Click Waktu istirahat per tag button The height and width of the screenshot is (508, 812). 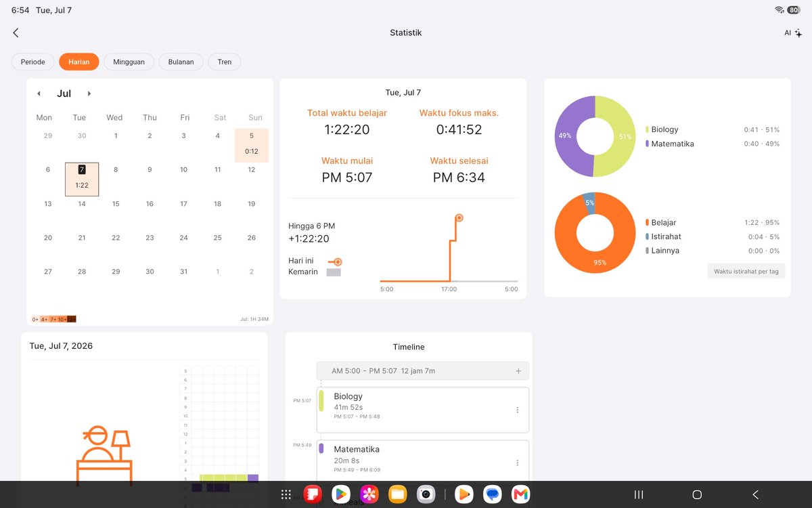coord(746,271)
